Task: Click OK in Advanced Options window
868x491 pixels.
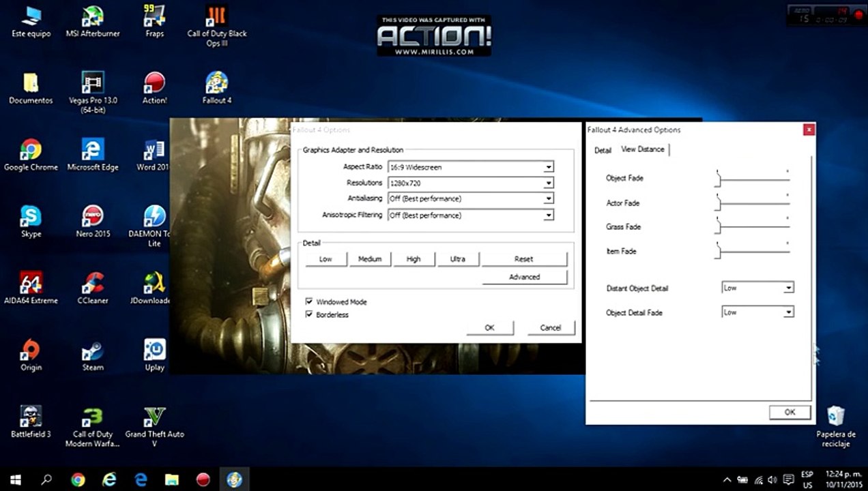Action: [x=790, y=412]
